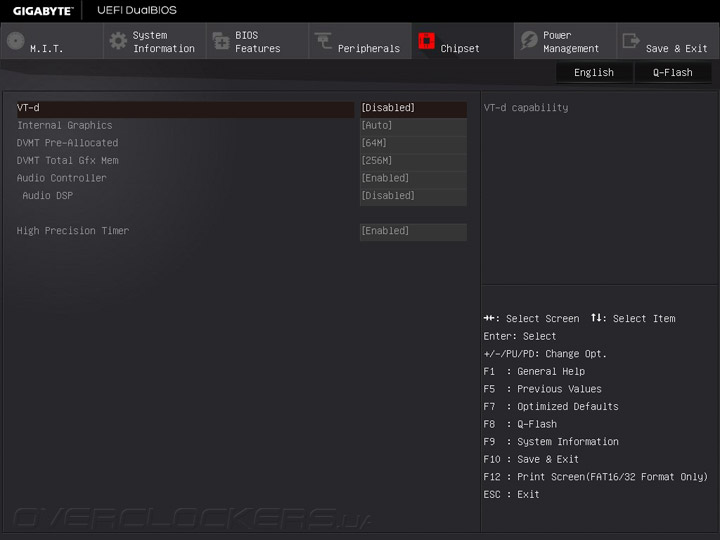This screenshot has width=720, height=540.
Task: Click the Select Screen arrows hint
Action: pos(531,319)
